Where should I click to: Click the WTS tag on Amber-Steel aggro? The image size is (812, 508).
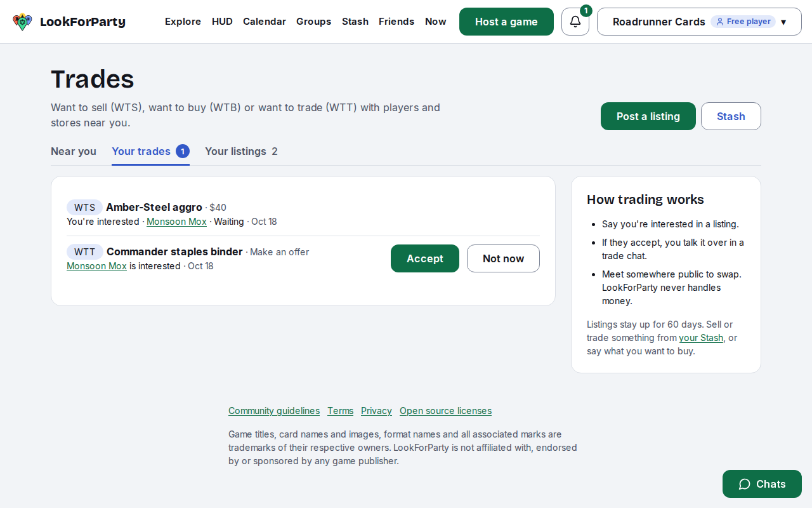[84, 207]
